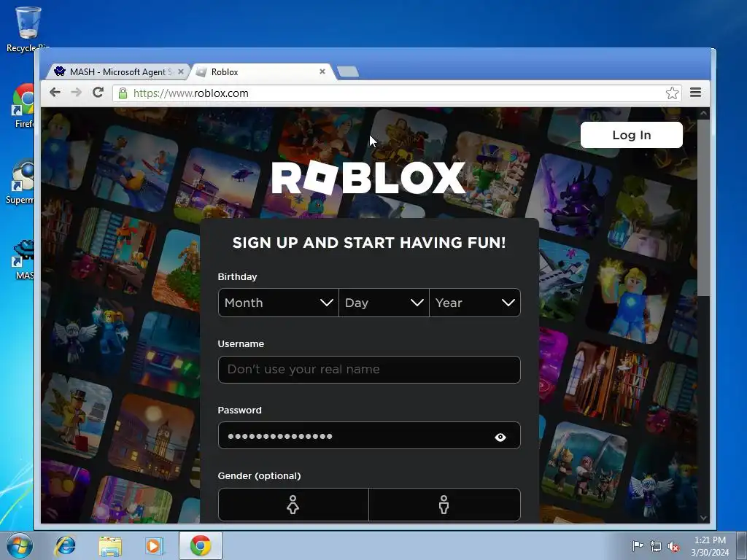Close the MASH Microsoft Agent tab
The image size is (747, 560).
pyautogui.click(x=181, y=72)
